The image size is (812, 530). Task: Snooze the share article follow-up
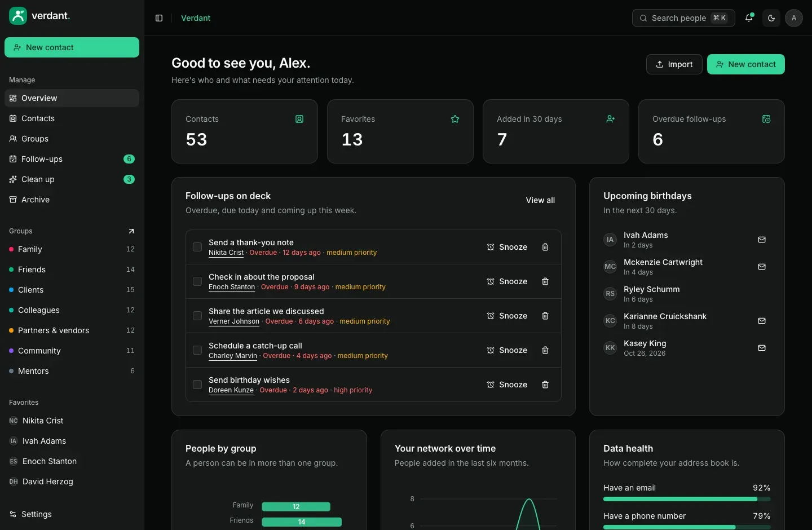click(507, 316)
